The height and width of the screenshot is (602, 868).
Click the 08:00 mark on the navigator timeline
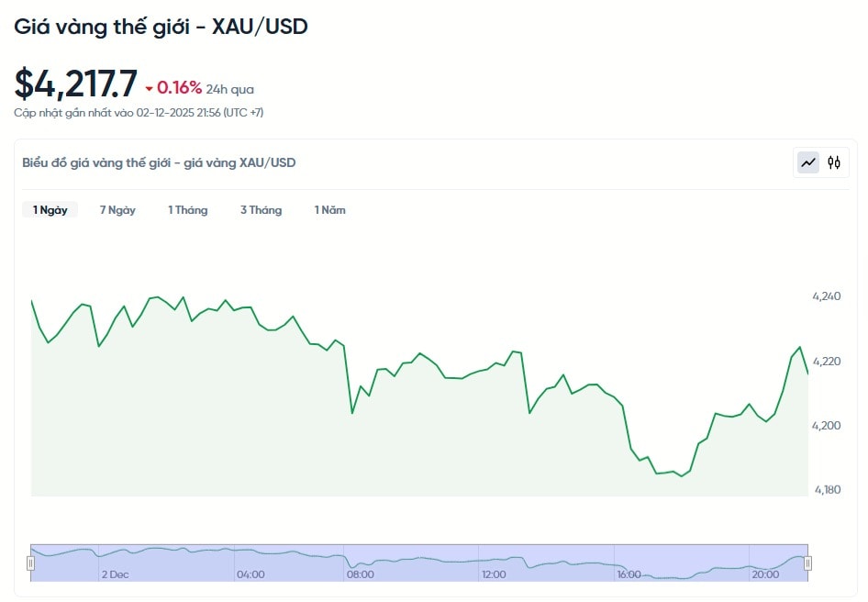(360, 574)
